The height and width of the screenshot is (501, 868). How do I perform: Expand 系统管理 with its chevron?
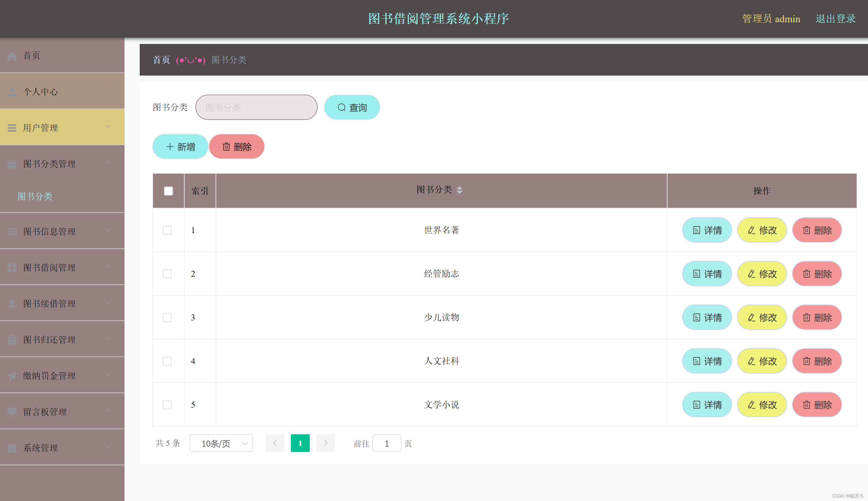click(108, 446)
